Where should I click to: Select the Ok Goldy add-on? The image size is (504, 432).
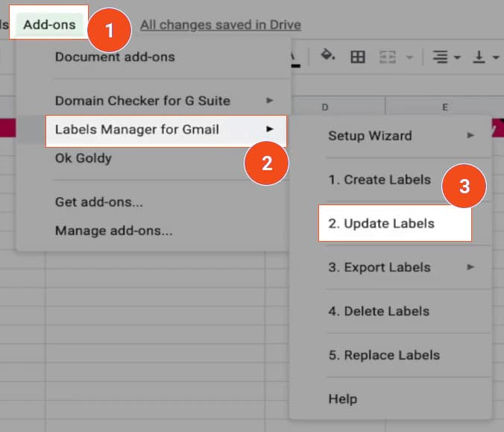click(84, 158)
